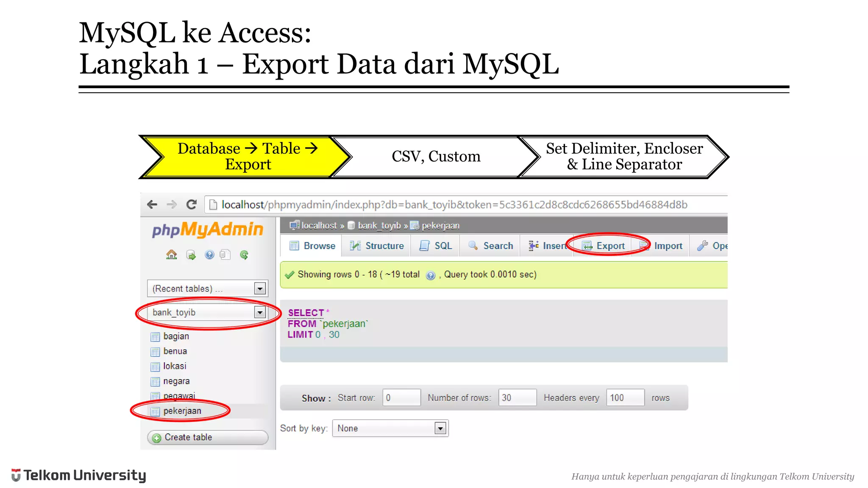Open the blue help question-mark icon in sidebar
This screenshot has height=488, width=868.
pos(209,255)
